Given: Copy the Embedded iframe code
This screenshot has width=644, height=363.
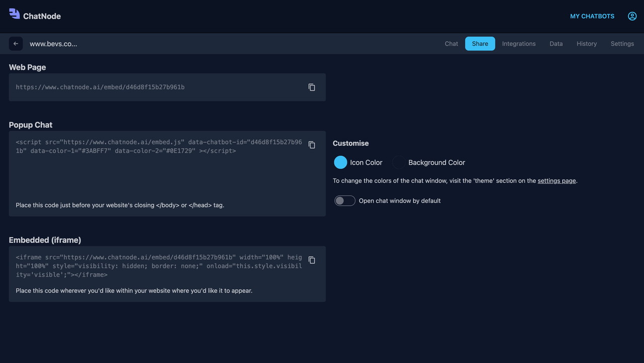Looking at the screenshot, I should (x=312, y=260).
